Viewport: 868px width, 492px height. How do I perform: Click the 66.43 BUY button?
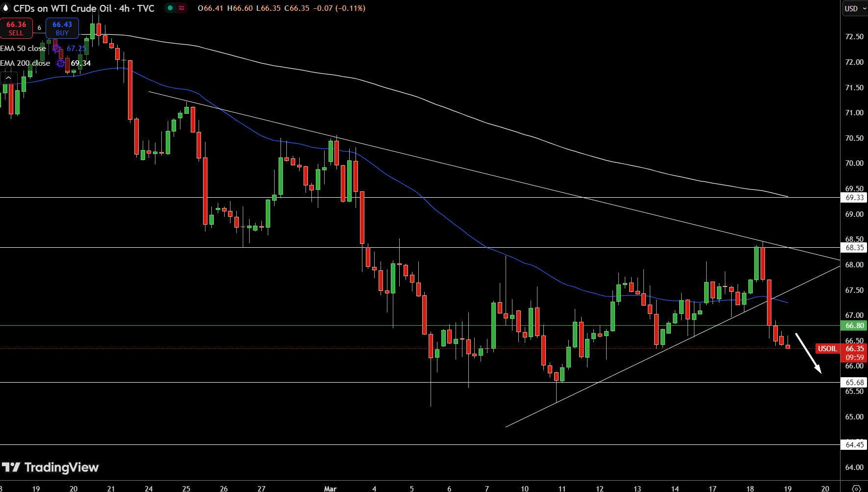pos(62,28)
